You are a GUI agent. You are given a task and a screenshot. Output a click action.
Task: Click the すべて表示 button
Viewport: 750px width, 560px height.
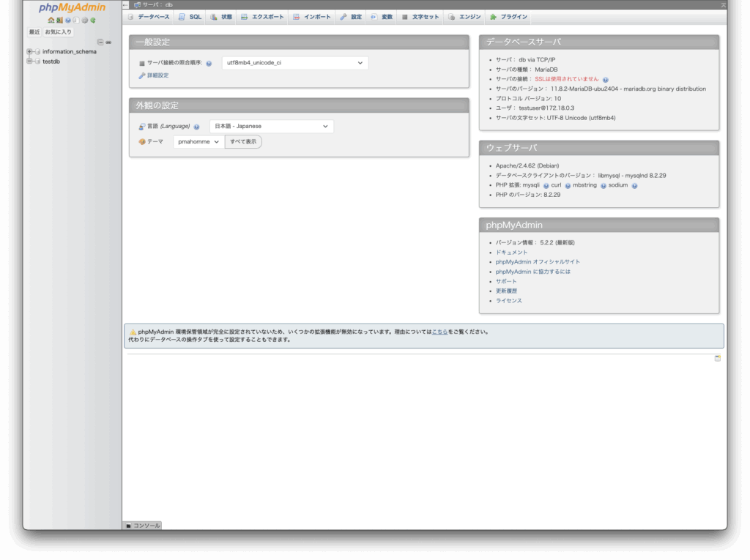coord(243,142)
